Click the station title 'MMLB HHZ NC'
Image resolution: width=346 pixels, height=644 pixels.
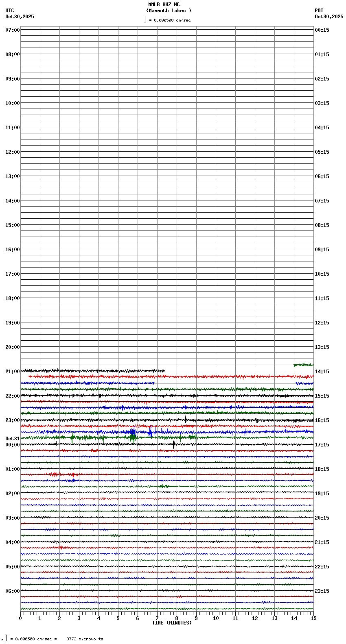[x=164, y=4]
